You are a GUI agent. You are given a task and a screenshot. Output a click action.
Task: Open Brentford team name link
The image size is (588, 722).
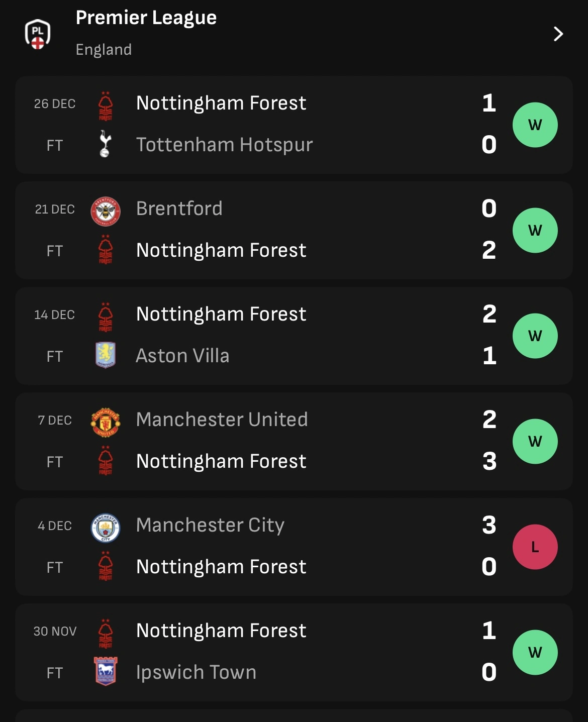(179, 209)
